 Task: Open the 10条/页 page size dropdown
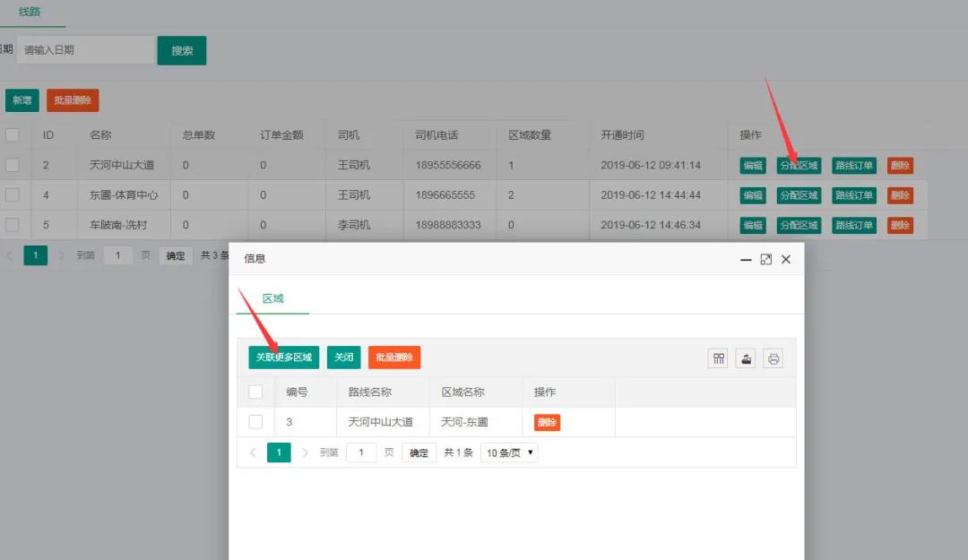tap(509, 452)
